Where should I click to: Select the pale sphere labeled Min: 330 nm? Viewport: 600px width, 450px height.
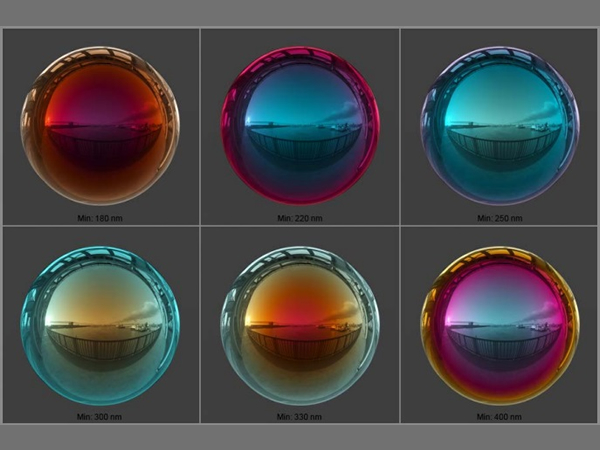click(300, 325)
